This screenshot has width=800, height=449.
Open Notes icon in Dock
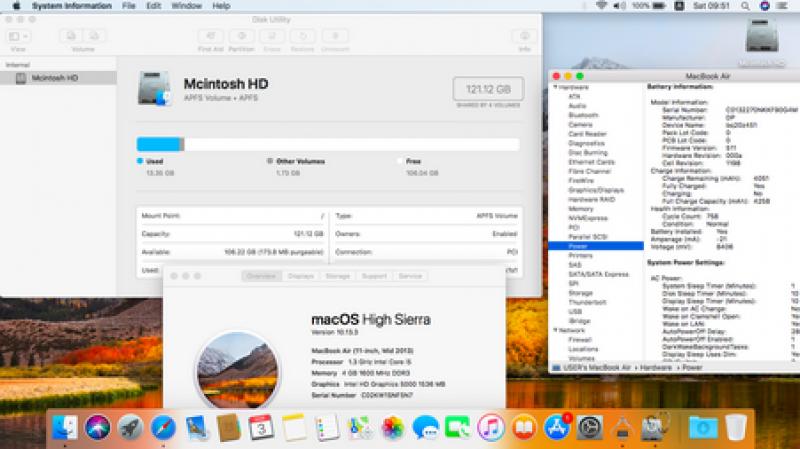pyautogui.click(x=294, y=427)
